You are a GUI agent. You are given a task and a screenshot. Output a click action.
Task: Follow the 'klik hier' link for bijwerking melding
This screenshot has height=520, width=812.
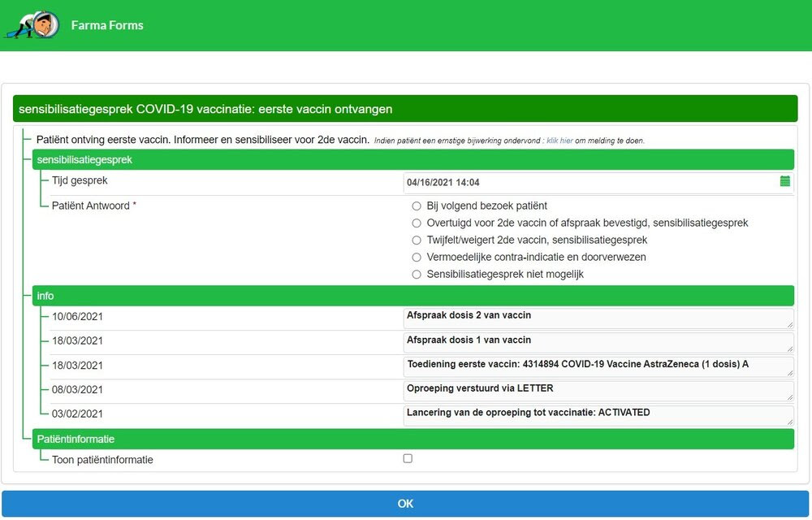pos(559,141)
